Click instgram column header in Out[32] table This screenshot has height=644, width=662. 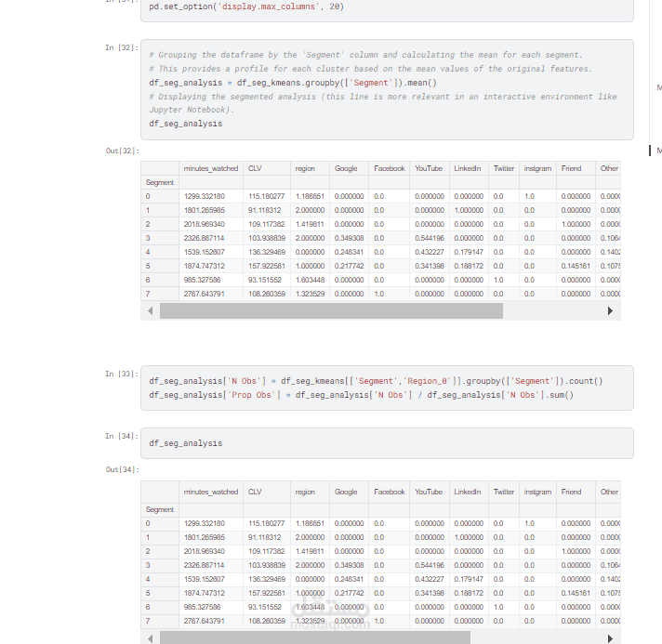click(537, 168)
